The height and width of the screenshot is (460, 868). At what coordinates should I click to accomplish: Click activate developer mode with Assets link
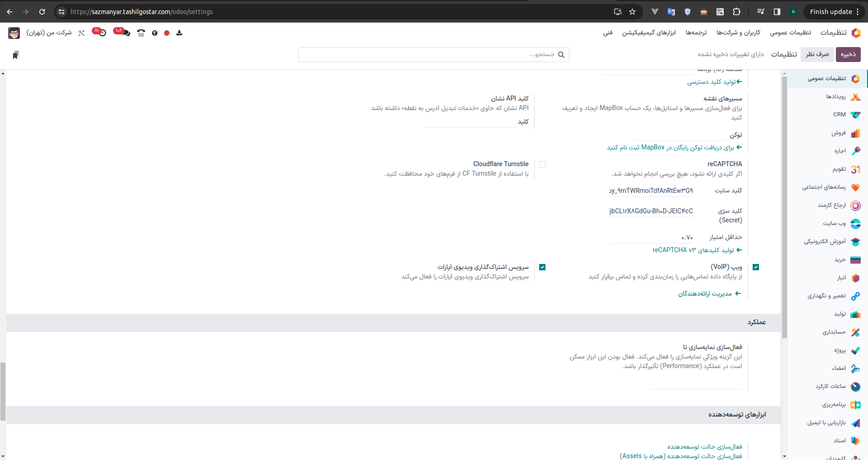click(x=681, y=456)
